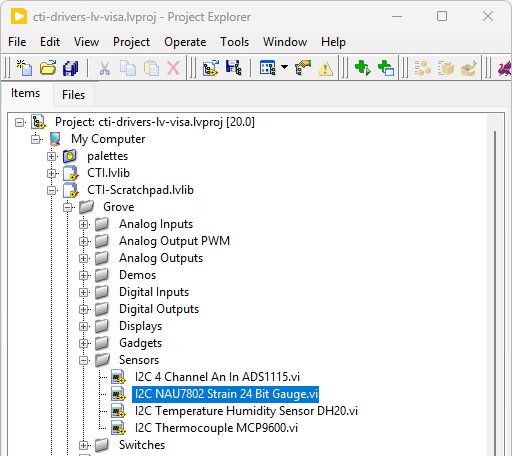This screenshot has width=512, height=456.
Task: Expand the Switches folder
Action: [x=84, y=445]
